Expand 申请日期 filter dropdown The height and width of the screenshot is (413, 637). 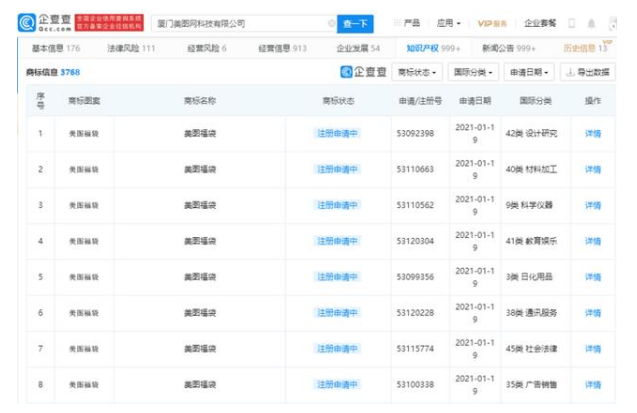pyautogui.click(x=529, y=72)
